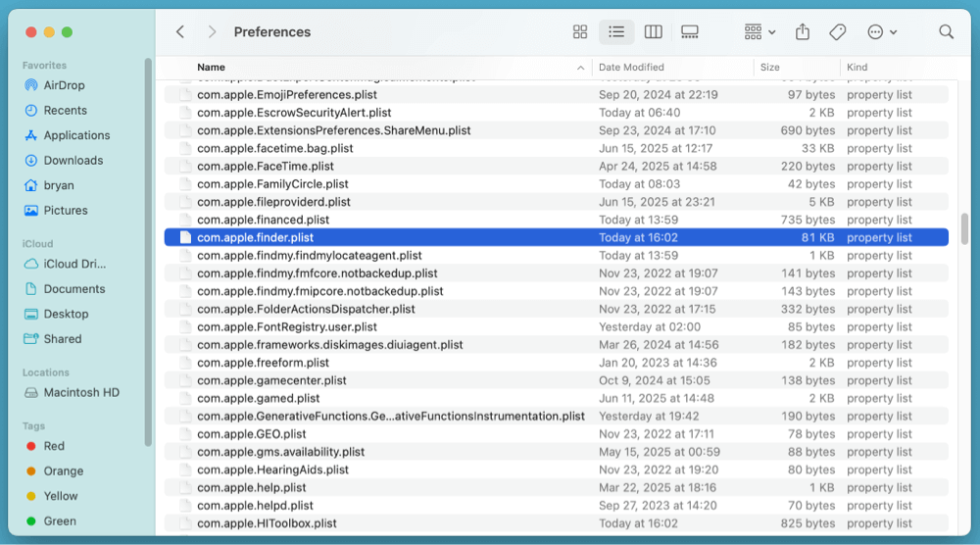Select the com.apple.GenerativeFunctions plist file
The image size is (980, 545).
click(x=557, y=417)
